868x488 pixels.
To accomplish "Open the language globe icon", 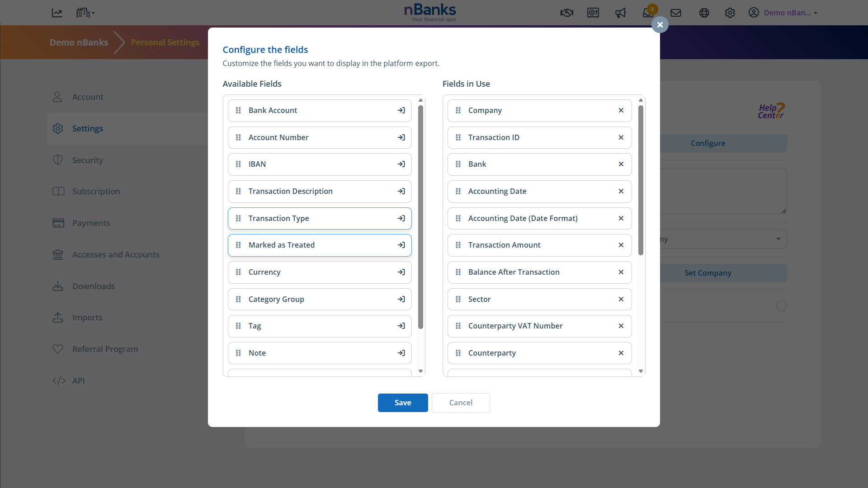I will click(x=704, y=13).
